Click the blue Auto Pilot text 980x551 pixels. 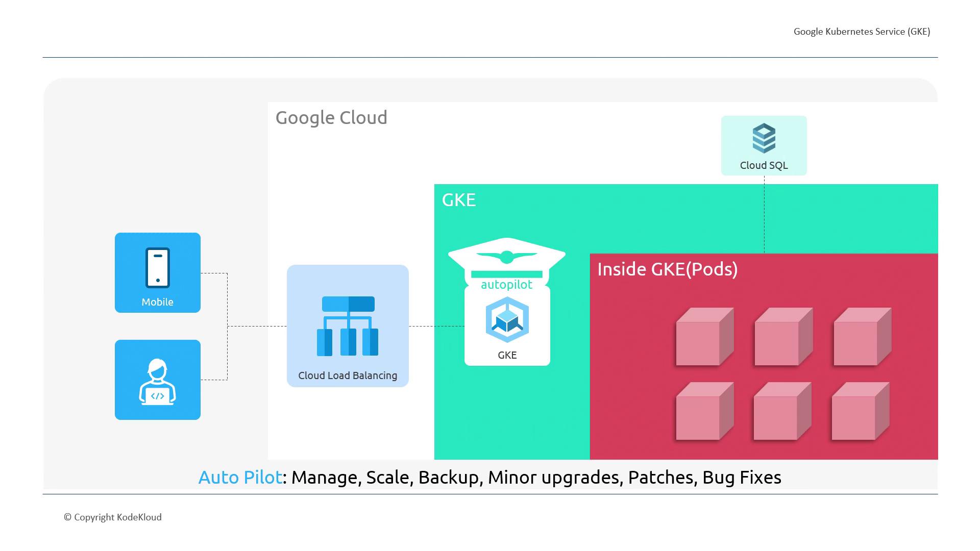coord(240,478)
